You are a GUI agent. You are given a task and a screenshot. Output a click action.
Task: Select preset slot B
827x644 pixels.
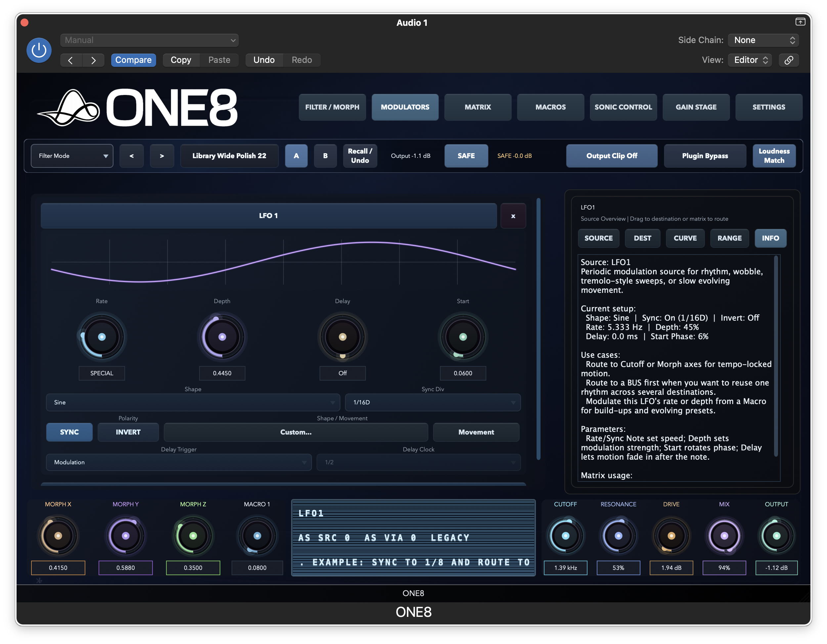coord(325,156)
